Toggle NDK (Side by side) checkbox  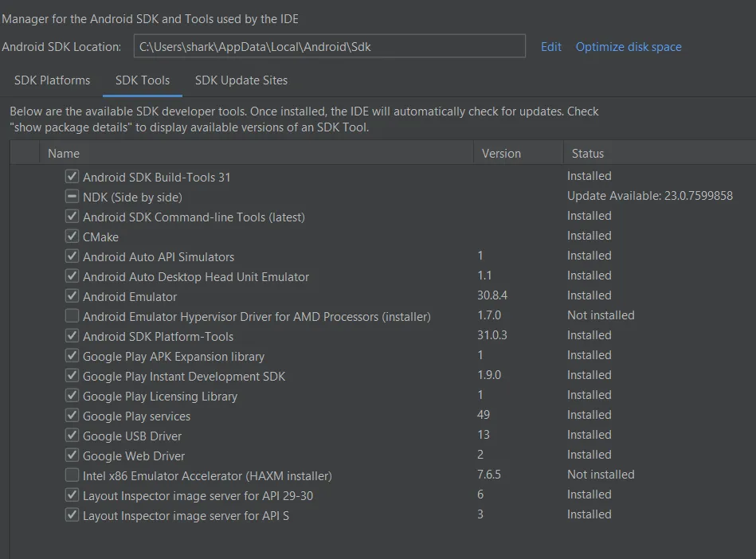[x=72, y=197]
